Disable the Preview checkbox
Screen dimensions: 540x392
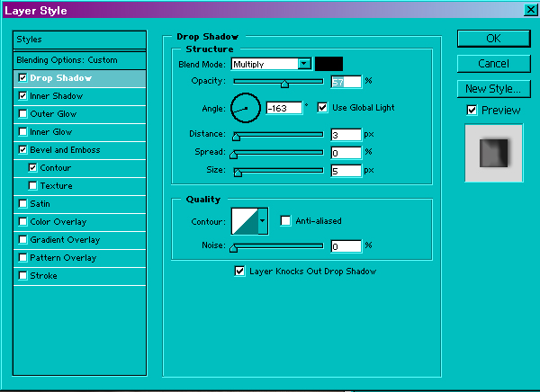[472, 111]
